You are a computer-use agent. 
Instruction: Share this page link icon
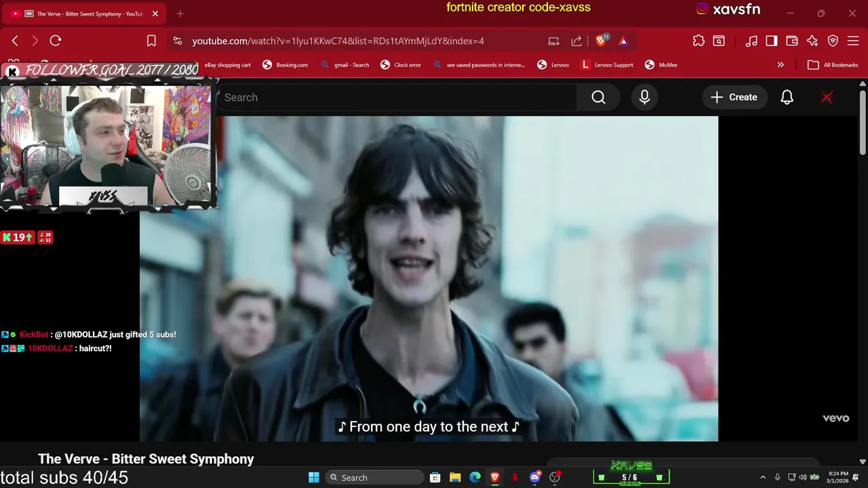(576, 41)
